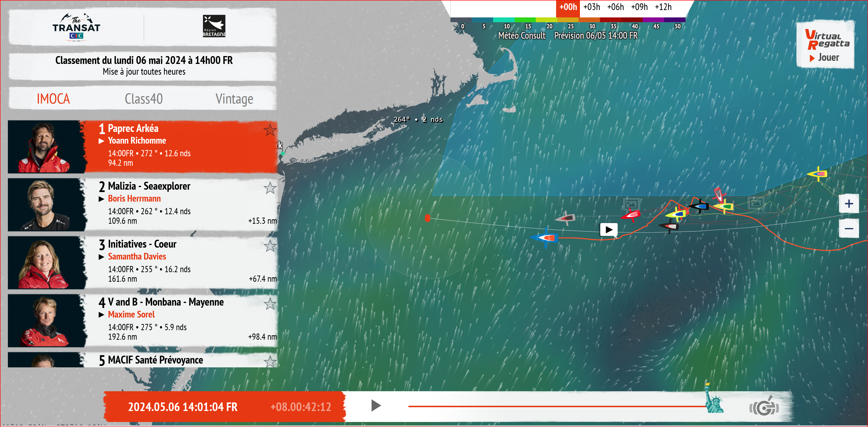Image resolution: width=868 pixels, height=427 pixels.
Task: Select the Initiatives - Coeur boat name
Action: click(142, 244)
